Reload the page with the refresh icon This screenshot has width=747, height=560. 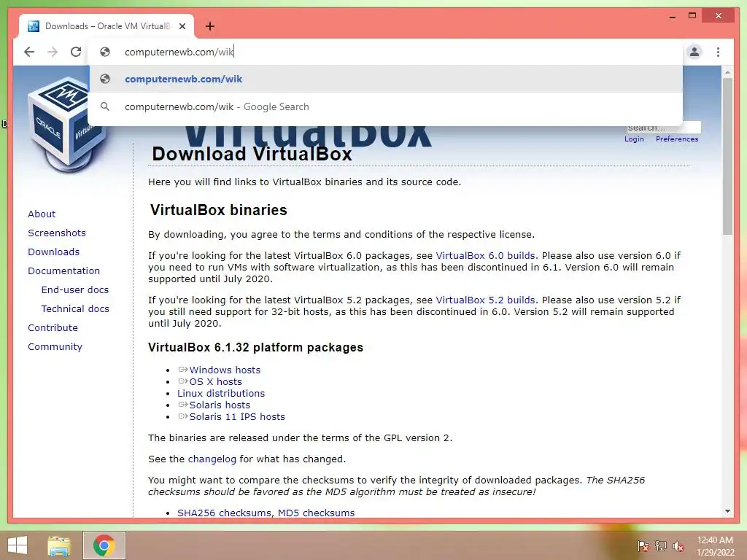click(x=76, y=52)
